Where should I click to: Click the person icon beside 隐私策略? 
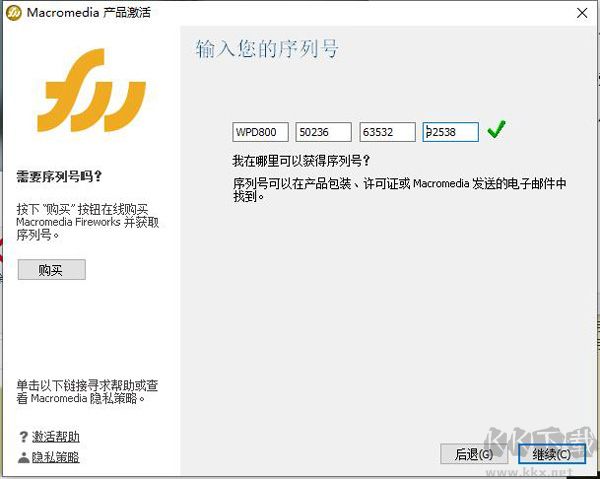click(x=23, y=457)
